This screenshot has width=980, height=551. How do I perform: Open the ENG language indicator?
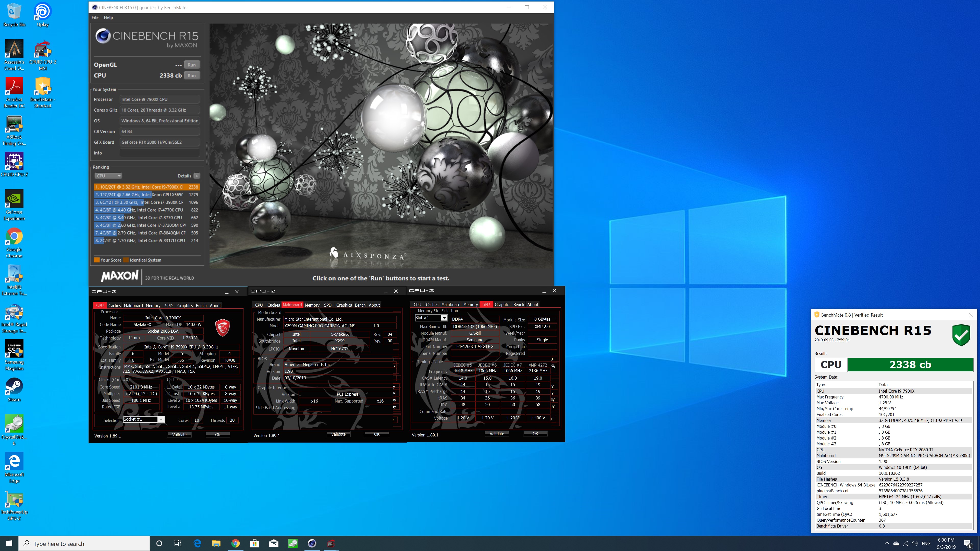point(926,543)
